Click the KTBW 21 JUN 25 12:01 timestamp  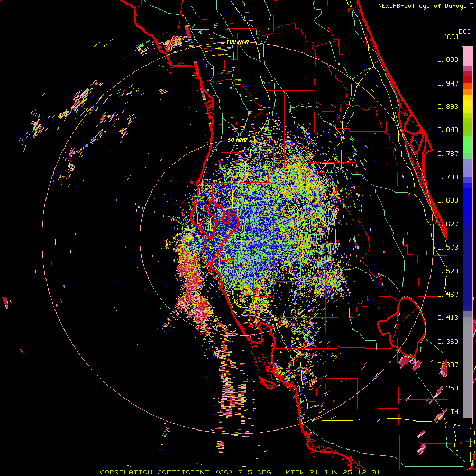(x=333, y=472)
